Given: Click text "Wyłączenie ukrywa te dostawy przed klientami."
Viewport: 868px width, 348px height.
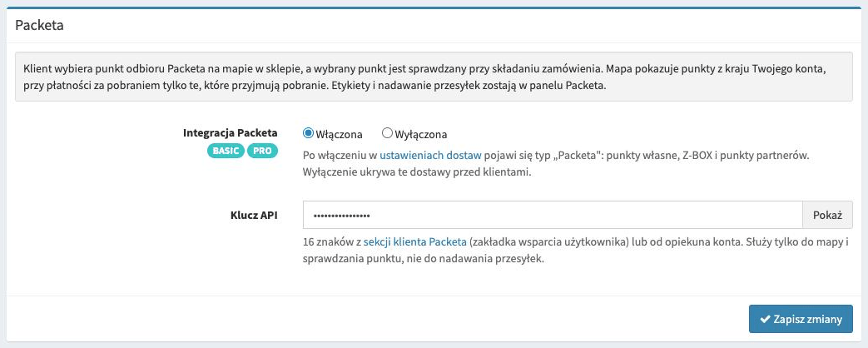Looking at the screenshot, I should tap(417, 172).
